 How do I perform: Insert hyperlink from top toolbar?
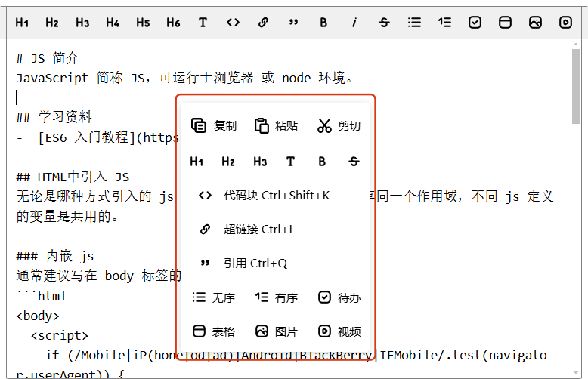pos(263,23)
